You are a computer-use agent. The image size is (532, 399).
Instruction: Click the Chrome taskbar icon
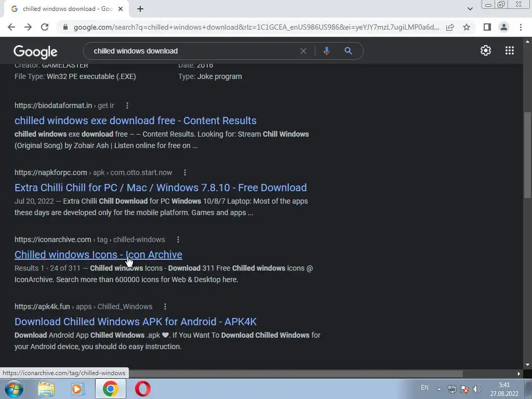pos(111,389)
